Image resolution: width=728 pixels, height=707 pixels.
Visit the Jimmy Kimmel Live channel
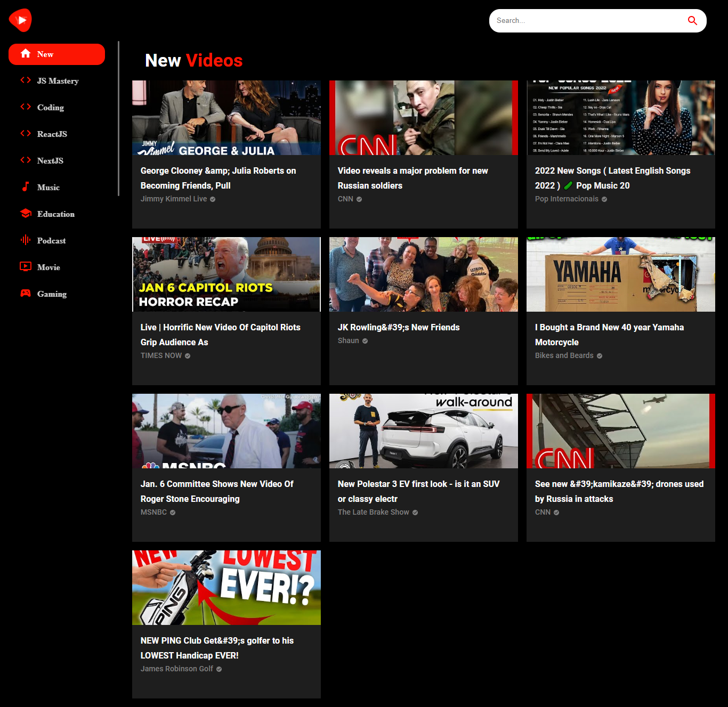tap(173, 199)
